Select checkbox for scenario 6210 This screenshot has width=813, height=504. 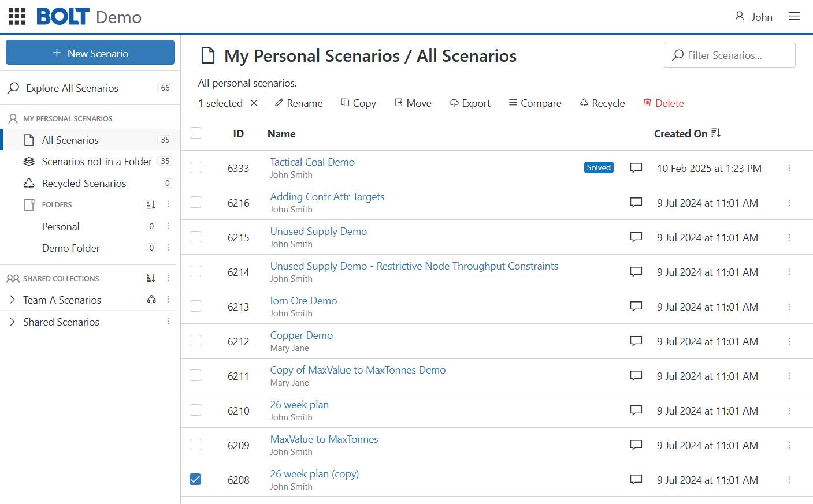pyautogui.click(x=195, y=410)
